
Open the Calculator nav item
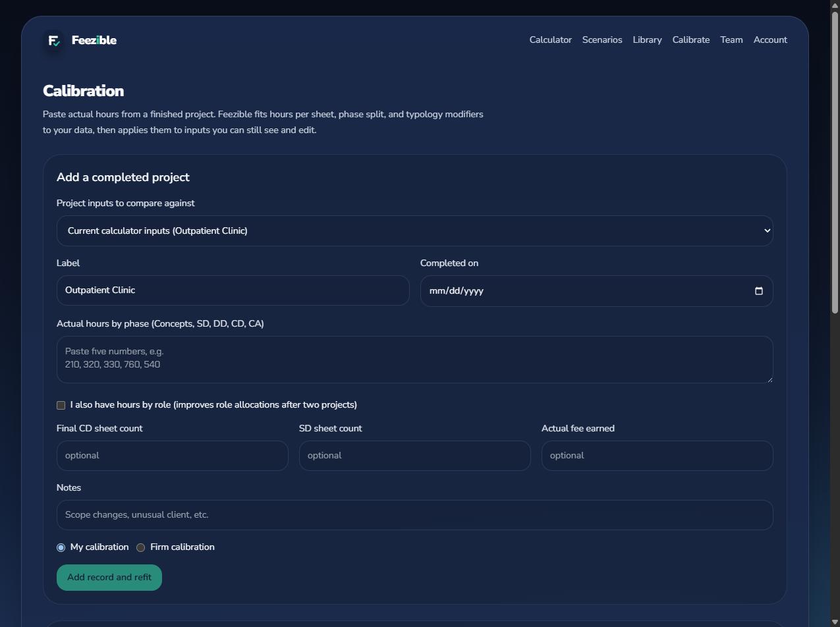coord(551,40)
